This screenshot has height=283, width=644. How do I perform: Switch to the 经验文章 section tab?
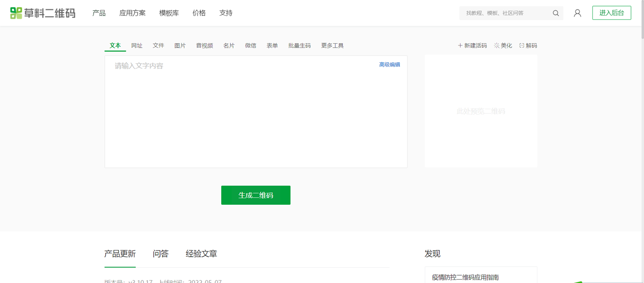[x=201, y=254]
